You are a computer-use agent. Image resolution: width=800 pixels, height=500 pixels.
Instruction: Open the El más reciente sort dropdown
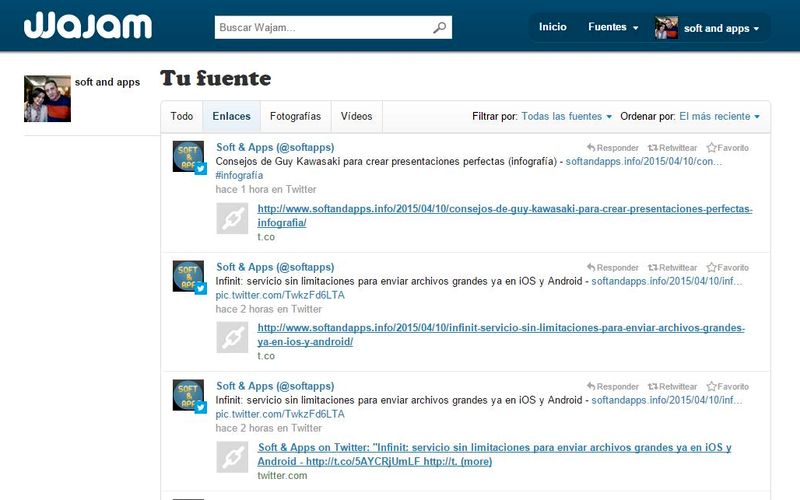click(x=719, y=116)
